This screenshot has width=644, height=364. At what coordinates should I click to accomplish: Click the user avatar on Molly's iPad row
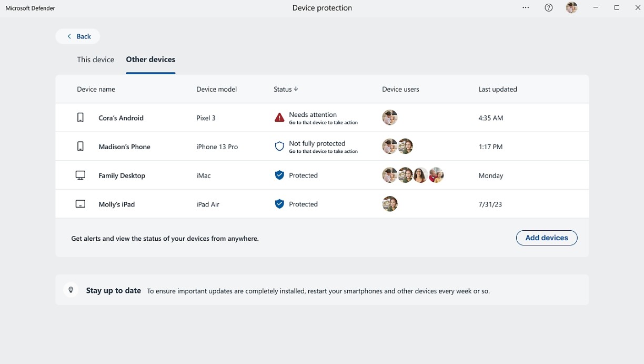tap(390, 204)
